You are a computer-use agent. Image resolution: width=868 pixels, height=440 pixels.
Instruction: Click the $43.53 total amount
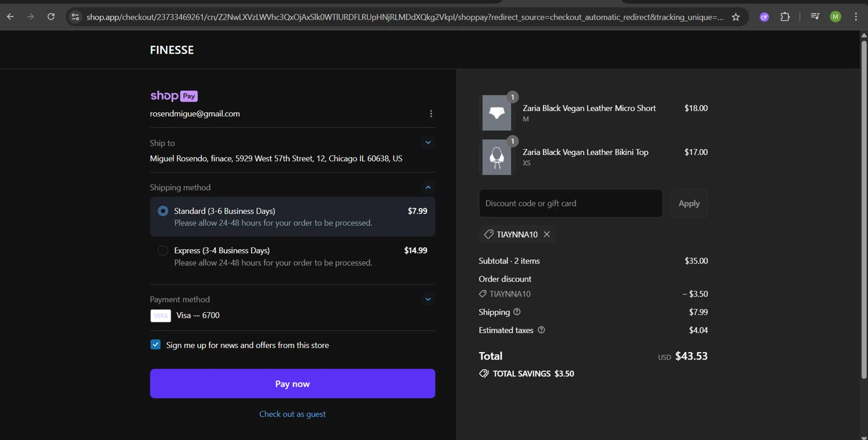coord(692,356)
